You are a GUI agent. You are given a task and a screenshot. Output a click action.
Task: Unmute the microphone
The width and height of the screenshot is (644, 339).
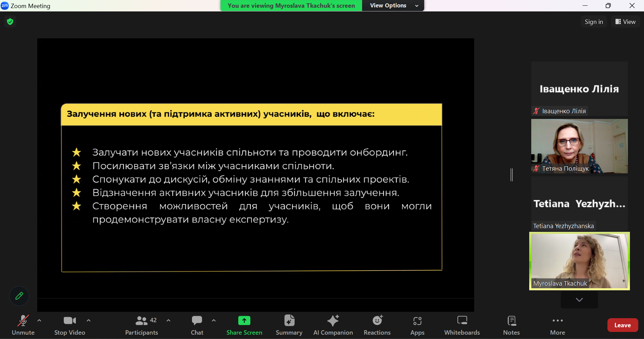[23, 321]
